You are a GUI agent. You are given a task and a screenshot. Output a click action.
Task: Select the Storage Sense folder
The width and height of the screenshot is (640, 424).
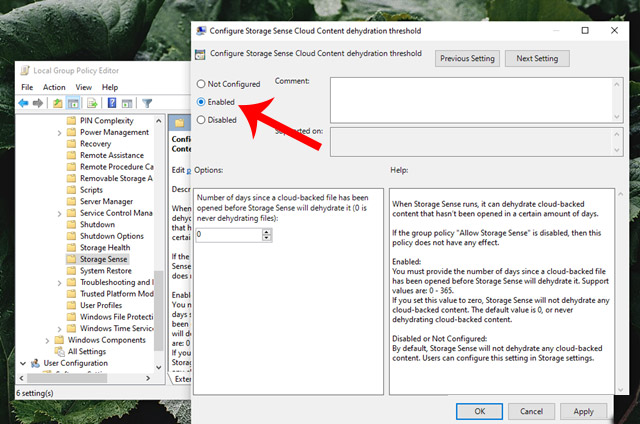(x=103, y=259)
